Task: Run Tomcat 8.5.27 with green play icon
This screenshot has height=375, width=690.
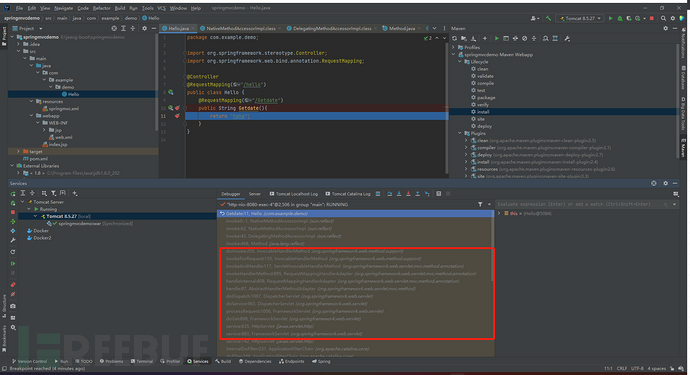Action: coord(610,18)
